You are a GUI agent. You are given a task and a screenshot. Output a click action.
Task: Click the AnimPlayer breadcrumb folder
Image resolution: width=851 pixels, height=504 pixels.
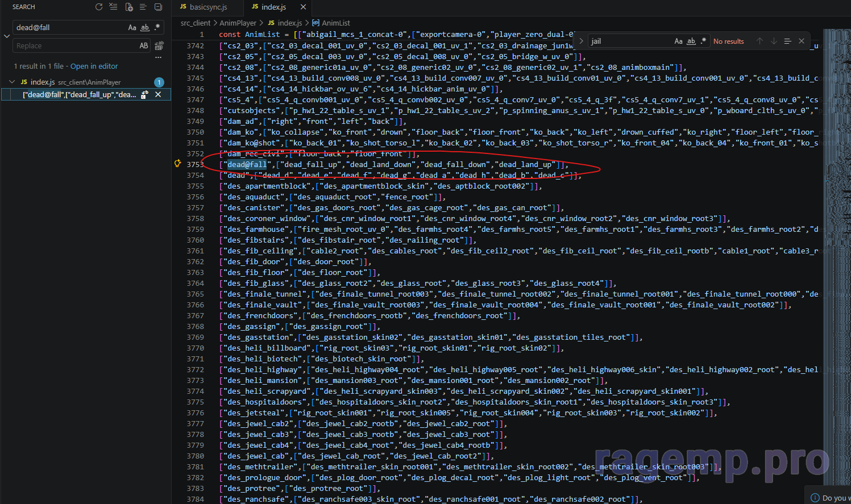point(238,23)
